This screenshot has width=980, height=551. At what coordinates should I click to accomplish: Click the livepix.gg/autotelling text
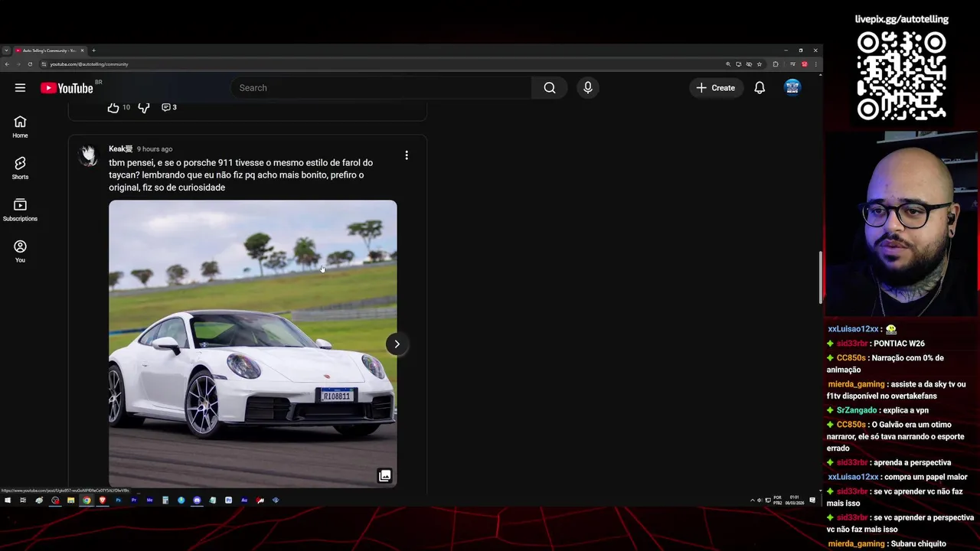click(x=902, y=19)
